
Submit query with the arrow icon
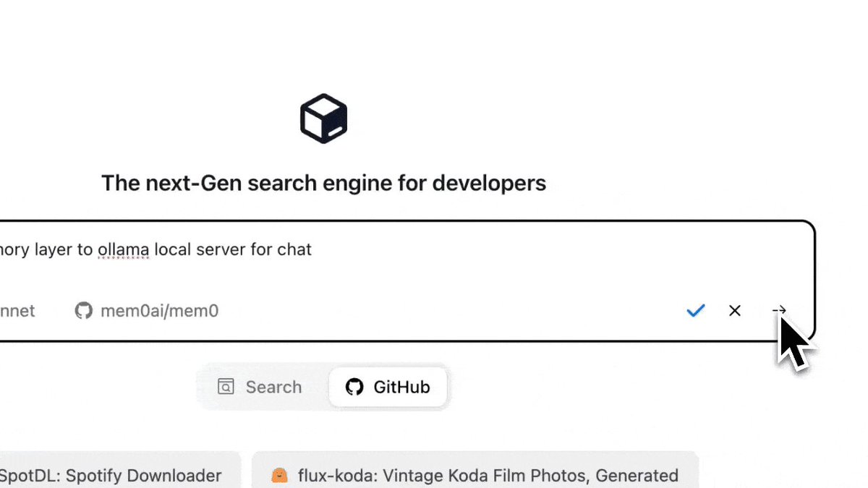778,311
